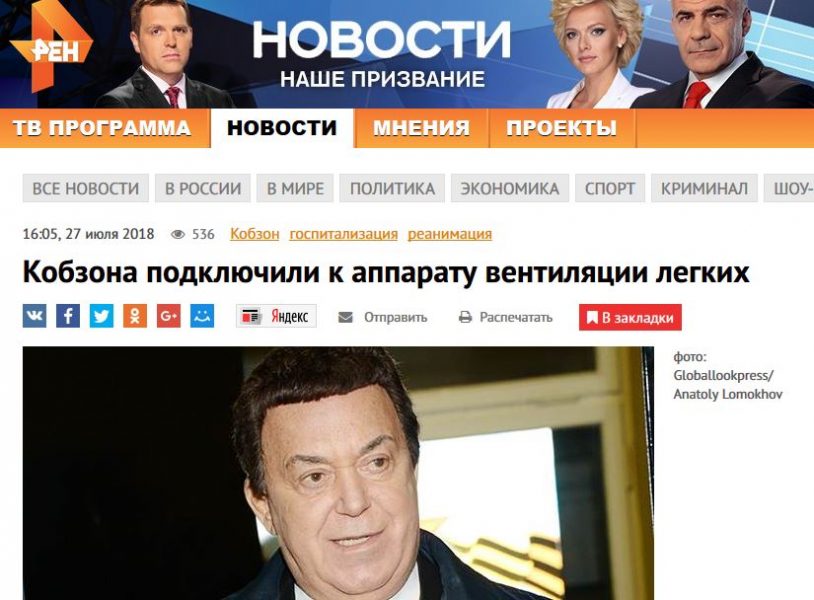Share via the Google Plus icon

(x=169, y=316)
